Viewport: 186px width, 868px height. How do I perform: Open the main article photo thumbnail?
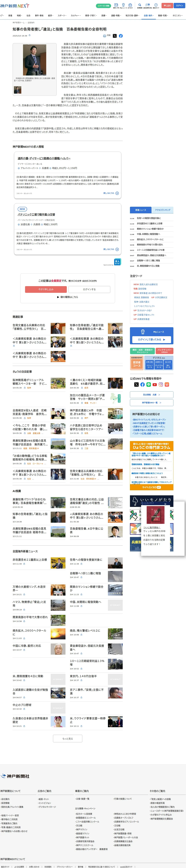[35, 60]
